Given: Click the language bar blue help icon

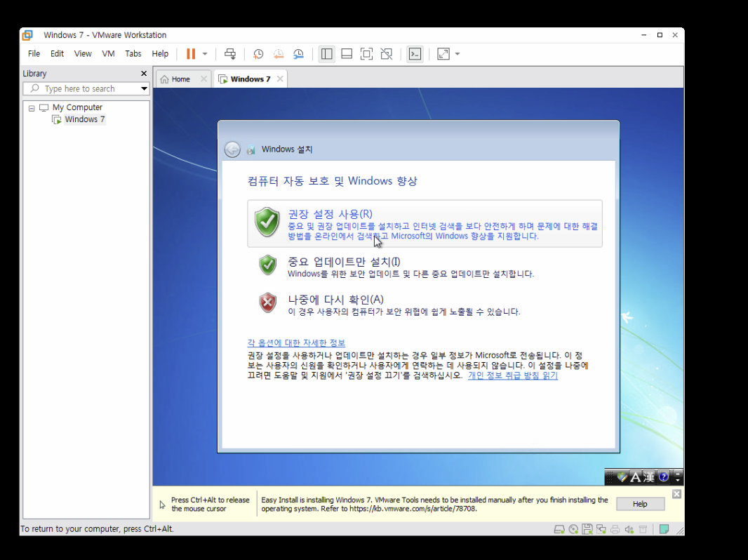Looking at the screenshot, I should [663, 476].
